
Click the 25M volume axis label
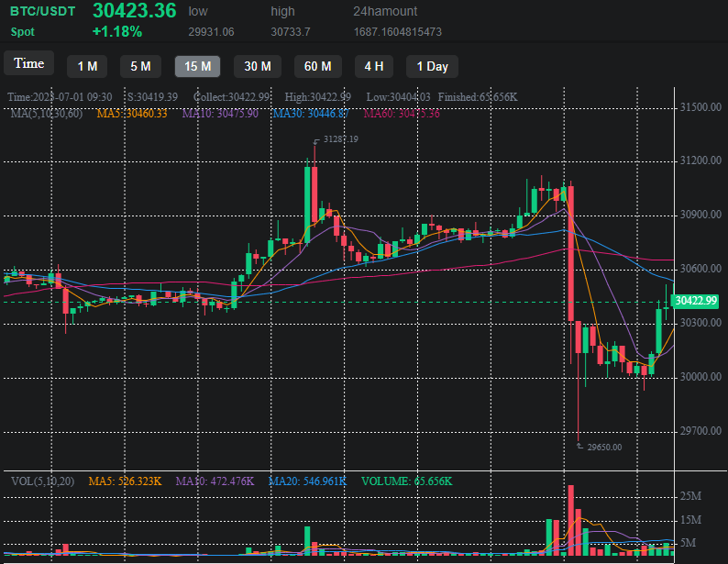coord(690,496)
